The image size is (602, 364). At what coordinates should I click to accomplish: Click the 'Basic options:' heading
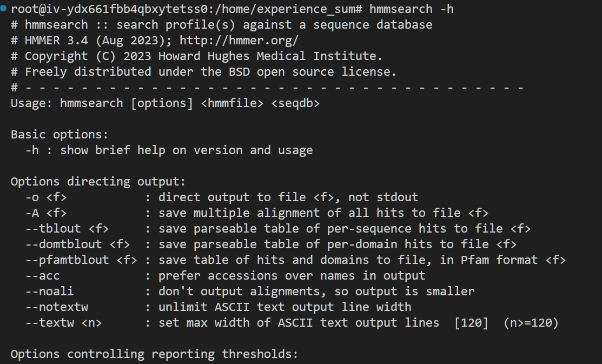[x=59, y=135]
